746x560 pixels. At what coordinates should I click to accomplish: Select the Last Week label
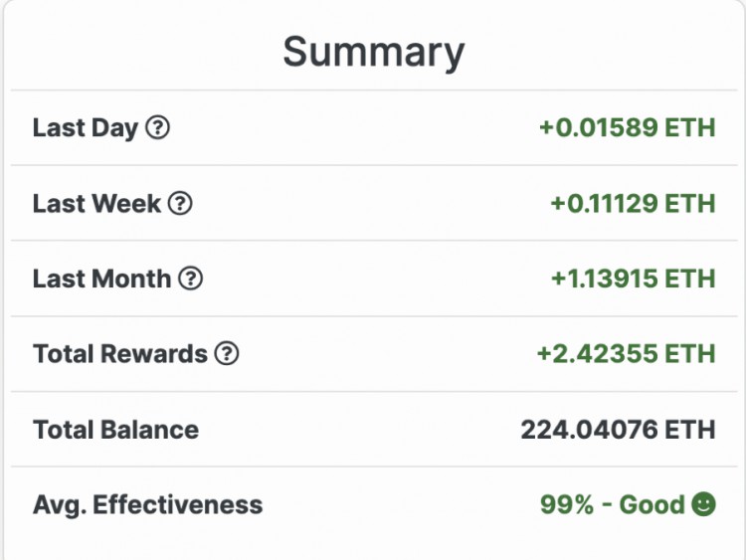[97, 204]
